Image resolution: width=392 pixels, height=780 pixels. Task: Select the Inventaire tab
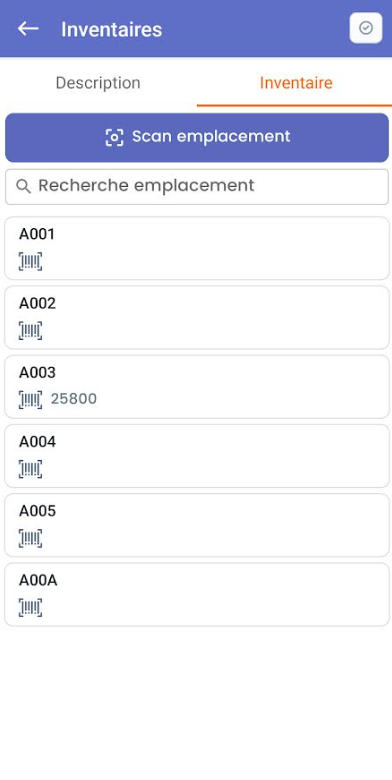[296, 83]
